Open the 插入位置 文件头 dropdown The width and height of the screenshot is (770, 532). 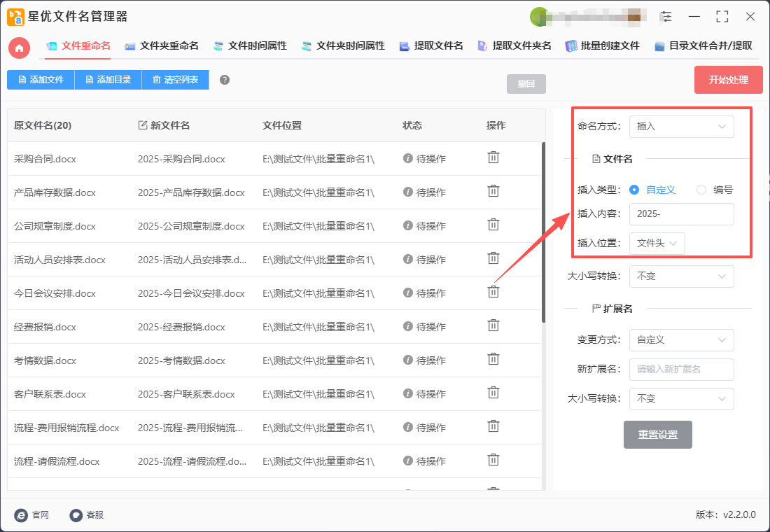click(657, 243)
